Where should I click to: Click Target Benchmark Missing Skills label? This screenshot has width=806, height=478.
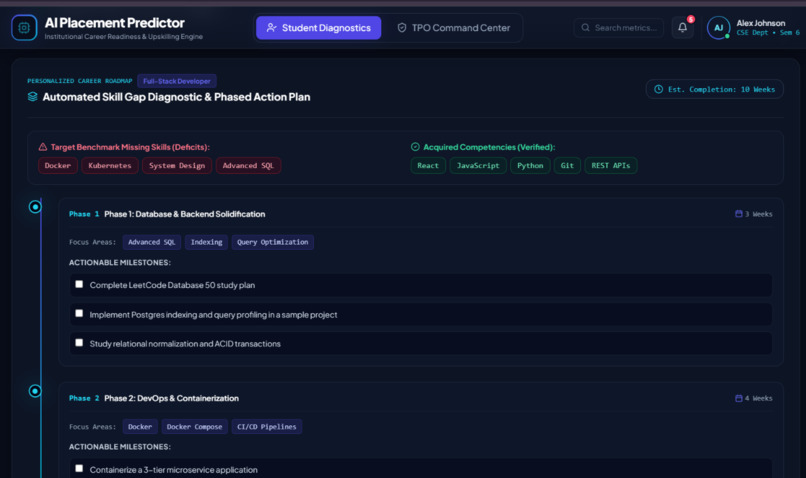(x=130, y=147)
